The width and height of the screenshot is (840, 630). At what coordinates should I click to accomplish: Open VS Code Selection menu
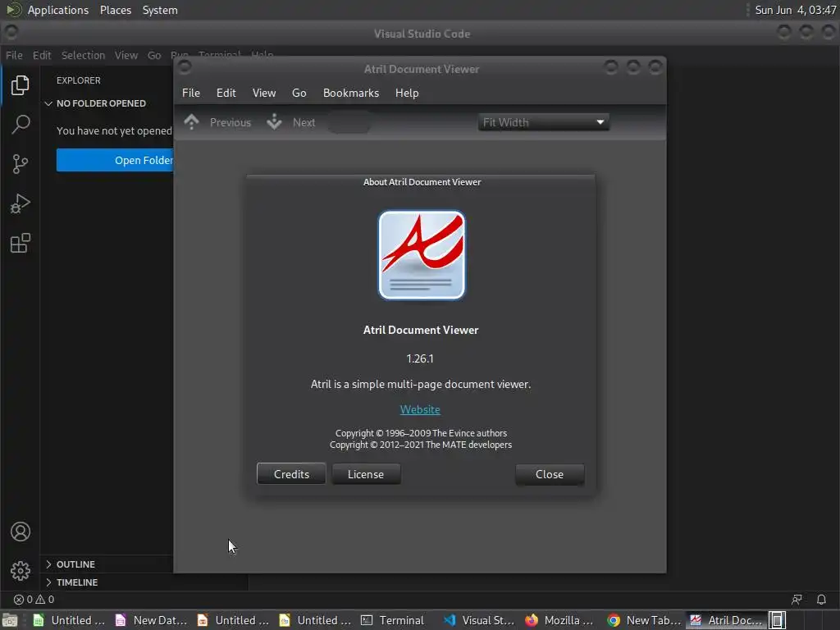pos(83,55)
